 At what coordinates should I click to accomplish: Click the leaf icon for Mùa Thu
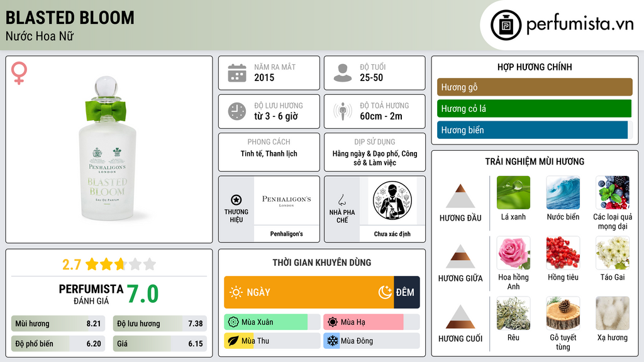tap(233, 341)
